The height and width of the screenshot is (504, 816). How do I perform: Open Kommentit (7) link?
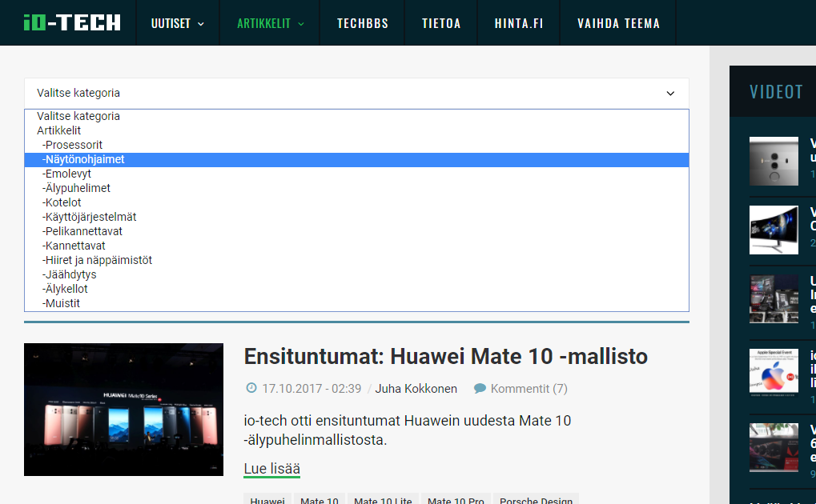[x=529, y=389]
